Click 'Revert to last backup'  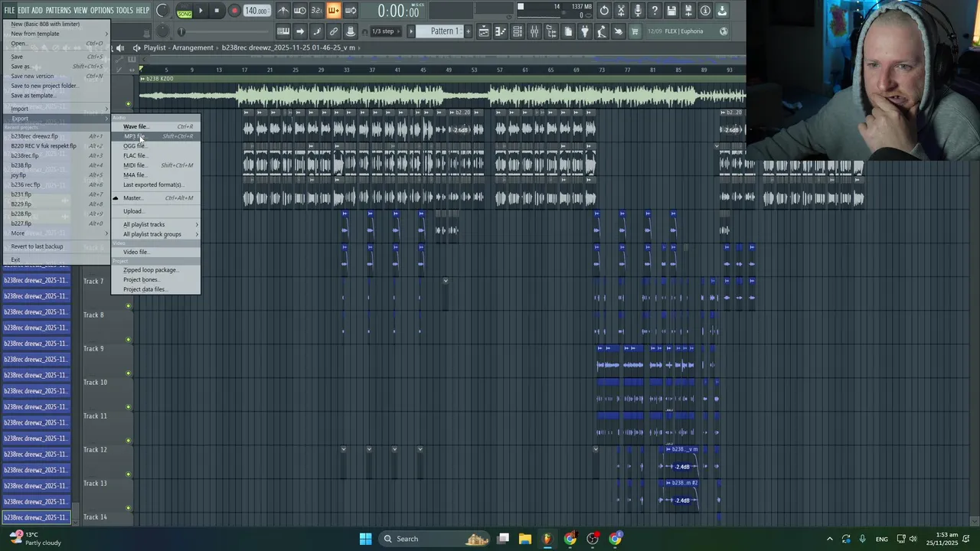coord(57,246)
